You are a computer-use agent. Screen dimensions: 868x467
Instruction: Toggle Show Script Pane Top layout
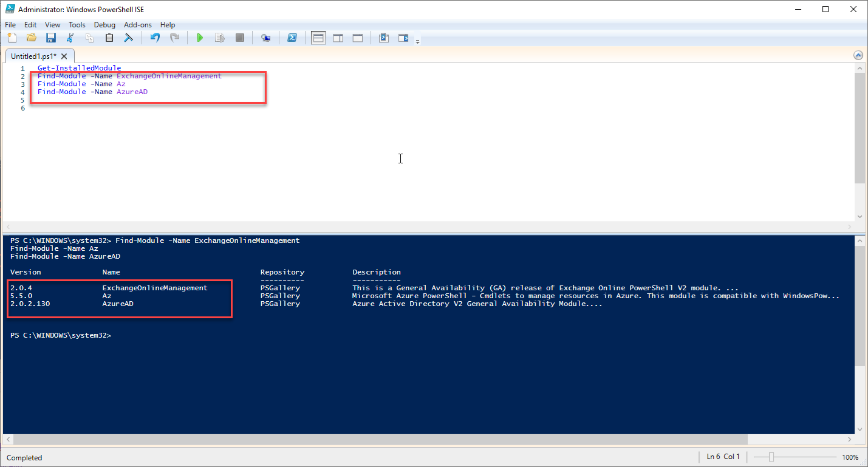[318, 38]
